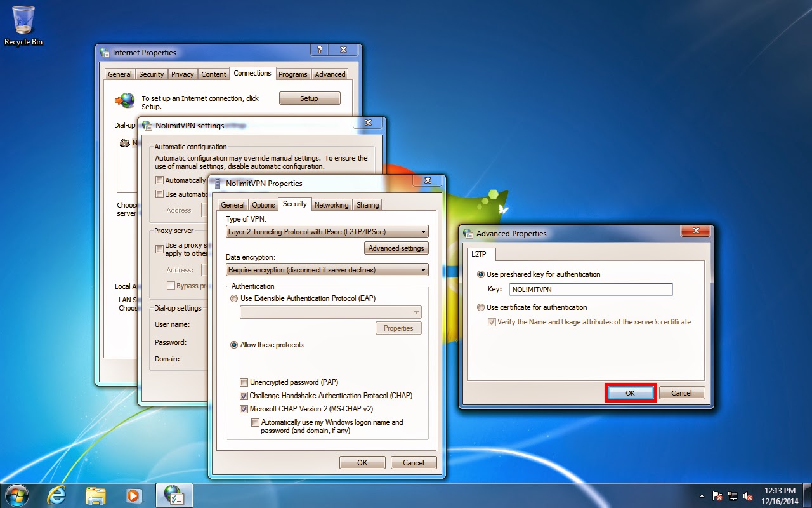This screenshot has width=812, height=508.
Task: Launch Windows Media Player from the taskbar
Action: click(134, 495)
